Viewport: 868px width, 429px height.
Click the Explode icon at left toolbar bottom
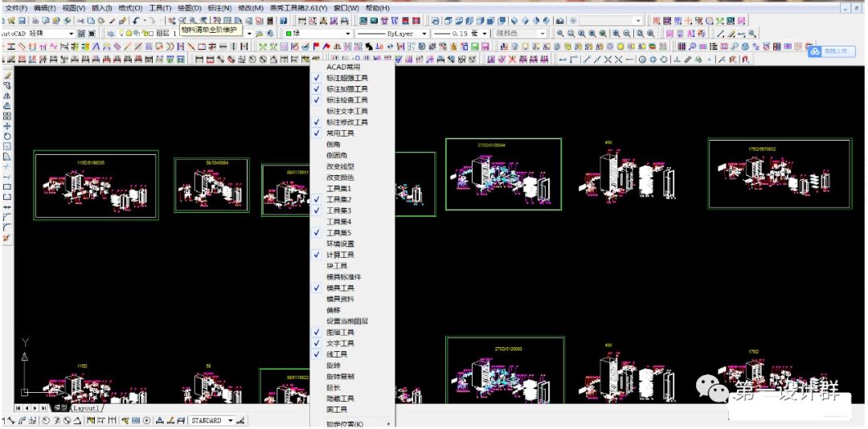7,237
